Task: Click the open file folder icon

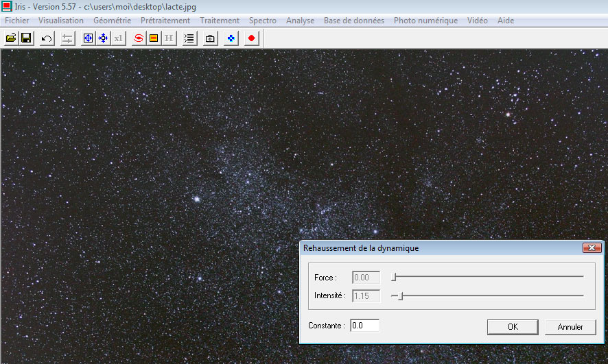Action: 11,38
